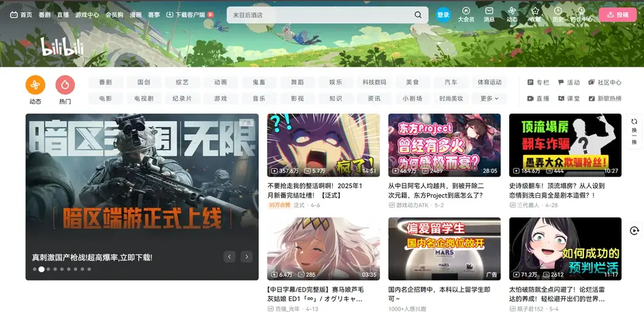The width and height of the screenshot is (644, 312).
Task: Open the 专栏 link
Action: point(538,82)
